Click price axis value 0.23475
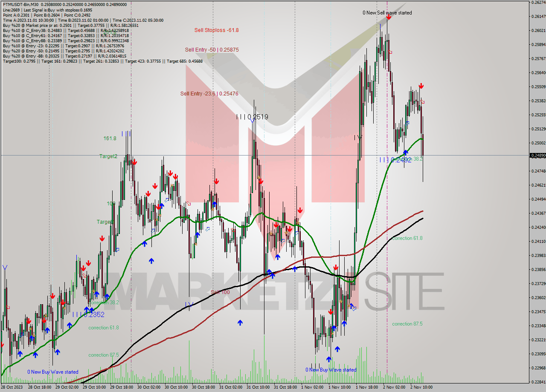Viewport: 546px width, 392px height. (538, 312)
